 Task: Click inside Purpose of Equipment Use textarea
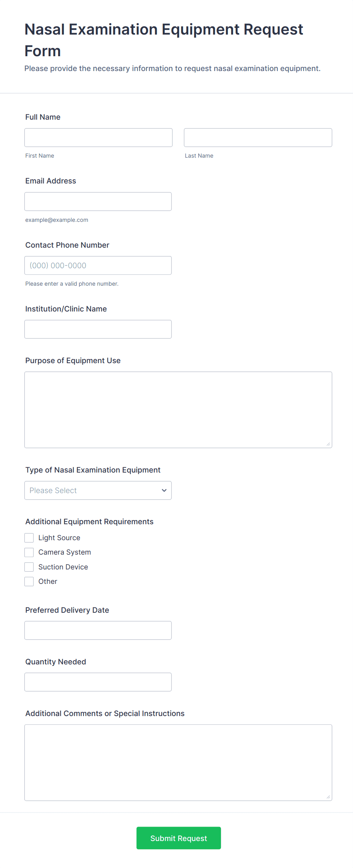click(178, 410)
